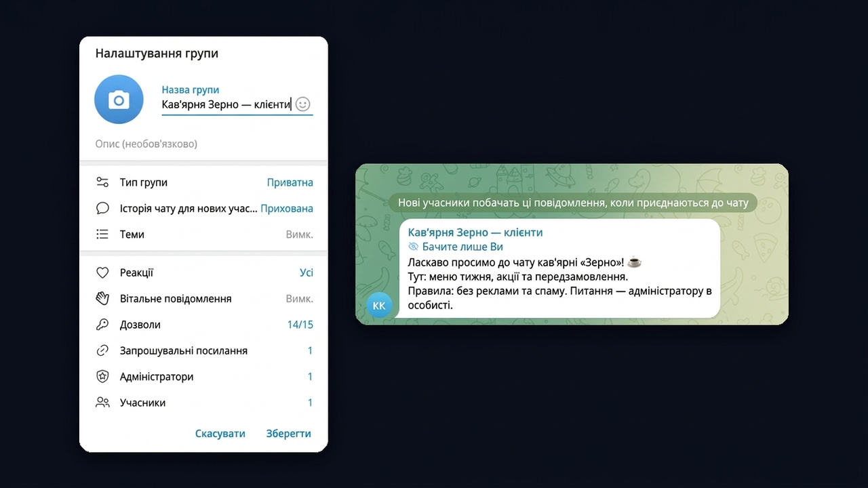Click the KK avatar in chat preview
Image resolution: width=868 pixels, height=488 pixels.
[x=379, y=306]
